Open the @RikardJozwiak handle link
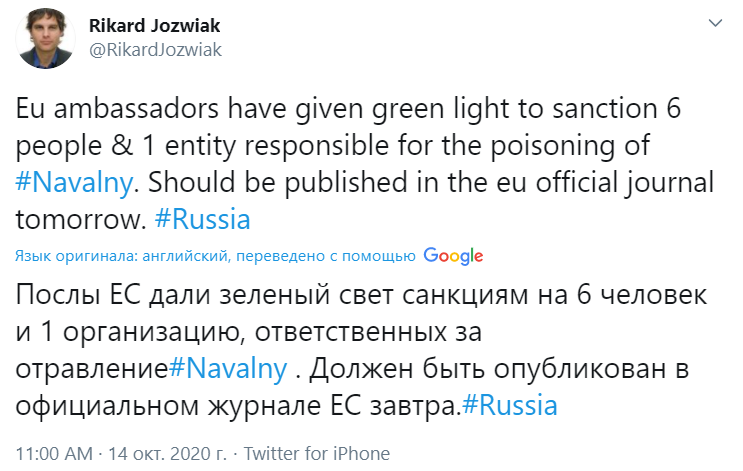743x471 pixels. pos(155,49)
